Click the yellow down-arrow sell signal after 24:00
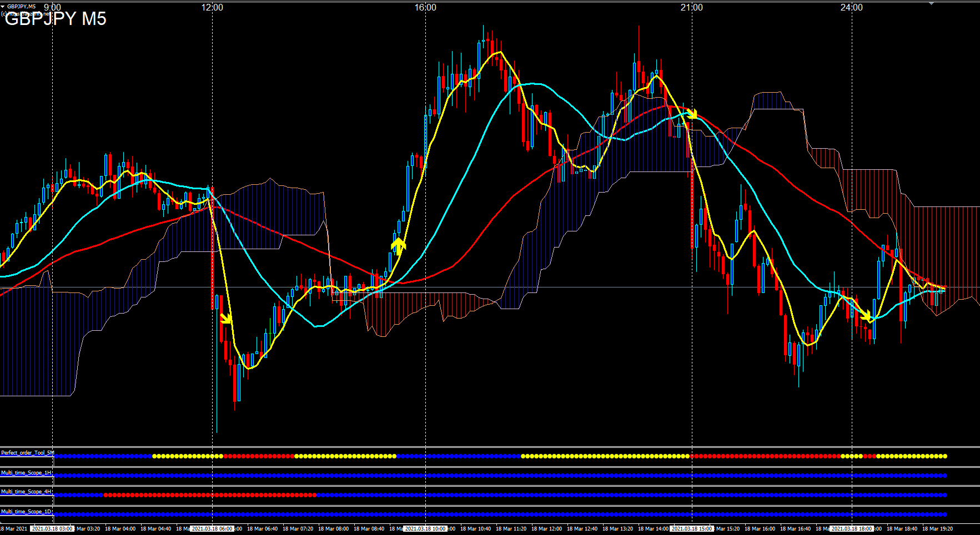This screenshot has width=980, height=535. pos(865,316)
